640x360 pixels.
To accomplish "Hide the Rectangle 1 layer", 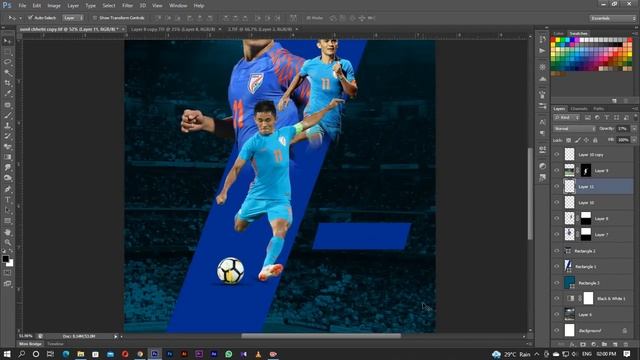I will point(557,267).
